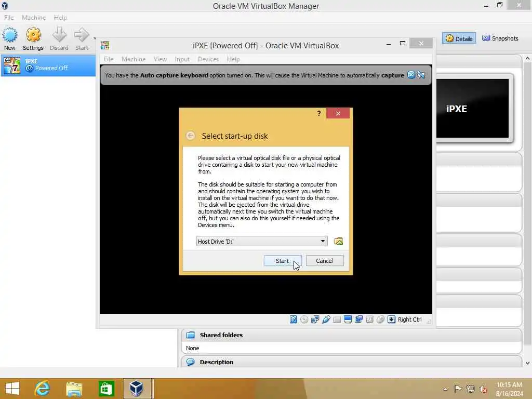Open the Windows Start button
Viewport: 532px width, 399px height.
tap(12, 388)
